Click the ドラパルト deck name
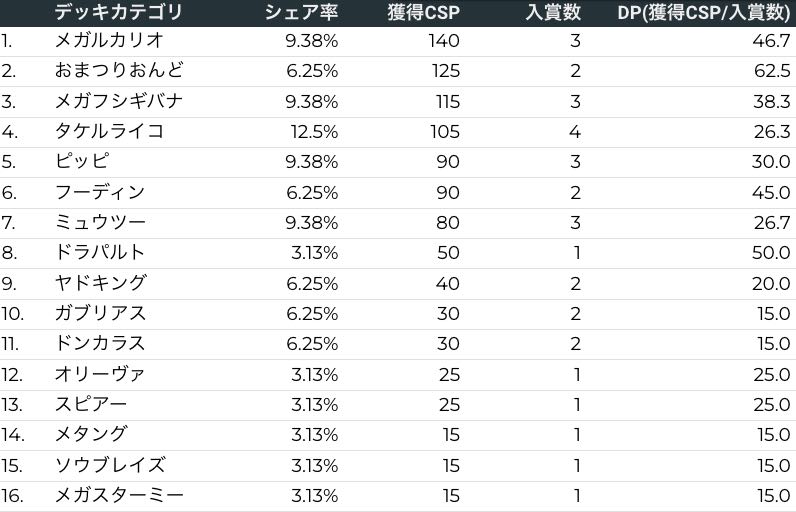796x512 pixels. tap(100, 252)
